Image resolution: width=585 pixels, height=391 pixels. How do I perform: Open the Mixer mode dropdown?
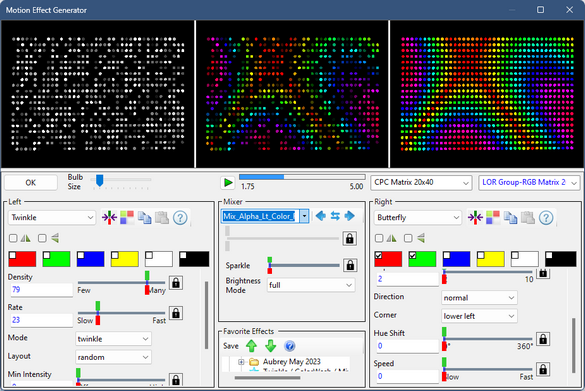305,216
